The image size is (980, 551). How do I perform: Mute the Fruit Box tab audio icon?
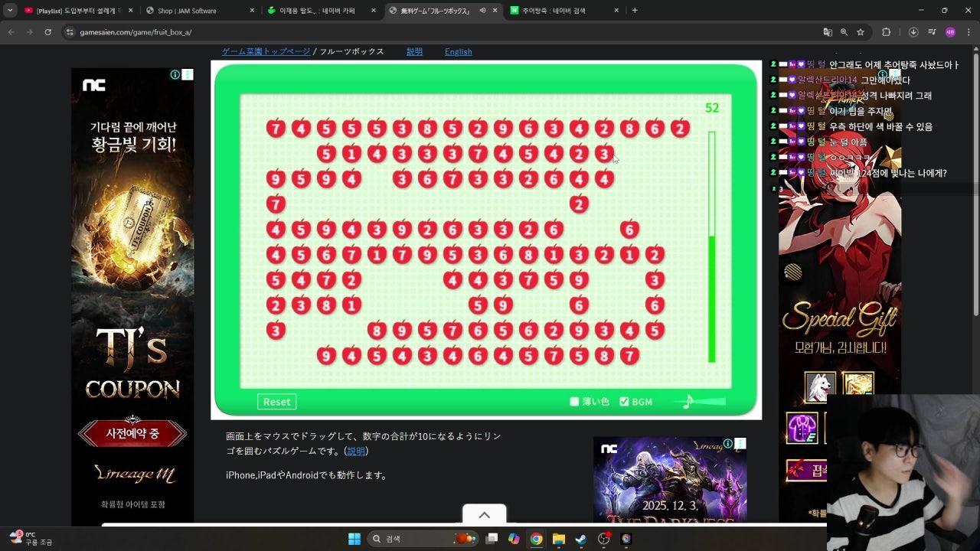(x=482, y=11)
